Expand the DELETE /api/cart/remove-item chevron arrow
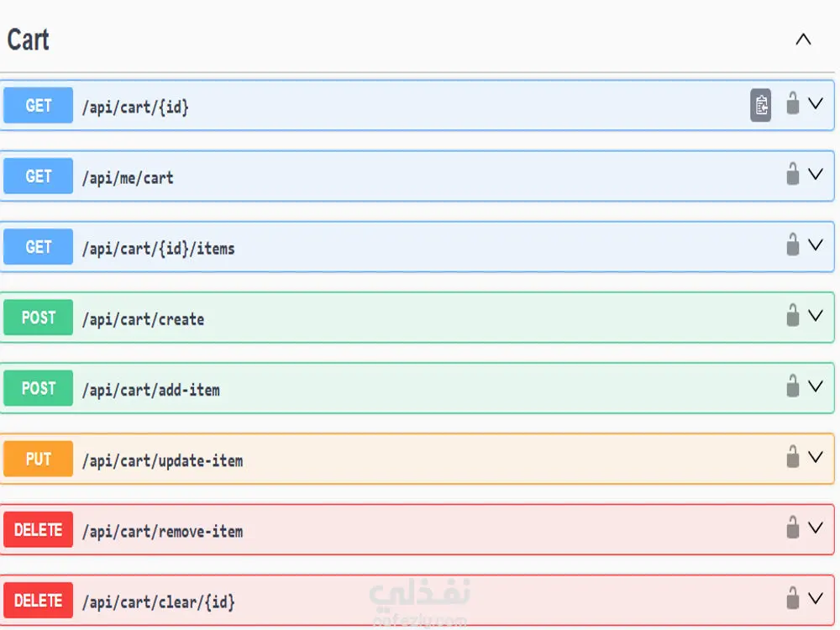Screen dimensions: 840x630 (x=815, y=528)
